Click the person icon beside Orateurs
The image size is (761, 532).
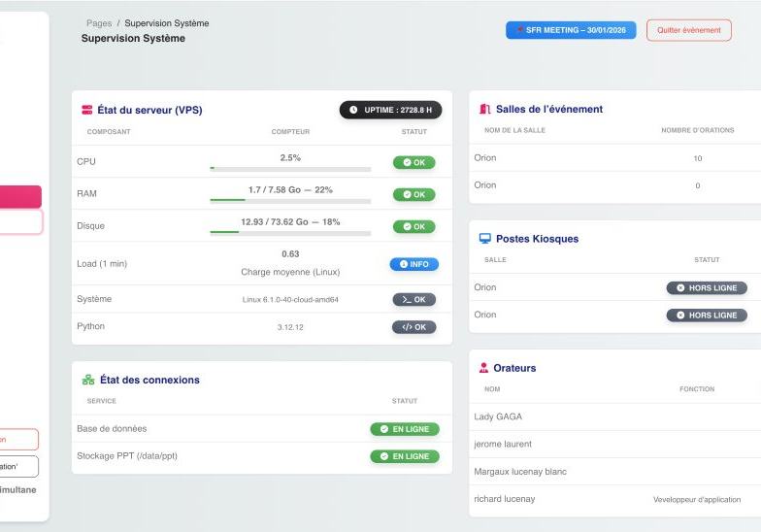(483, 369)
